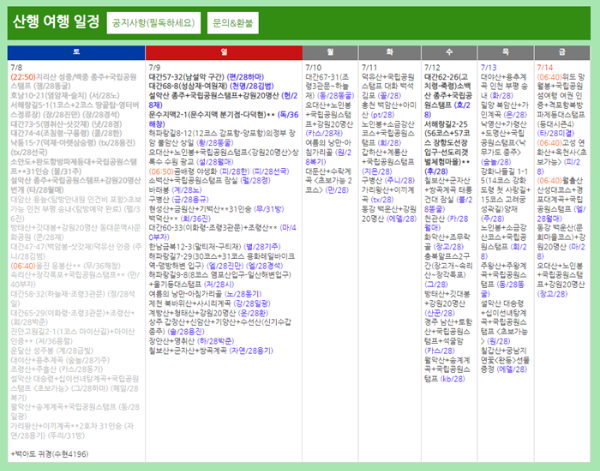
Task: Open 대간67-31 trip on 7/10
Action: (329, 86)
